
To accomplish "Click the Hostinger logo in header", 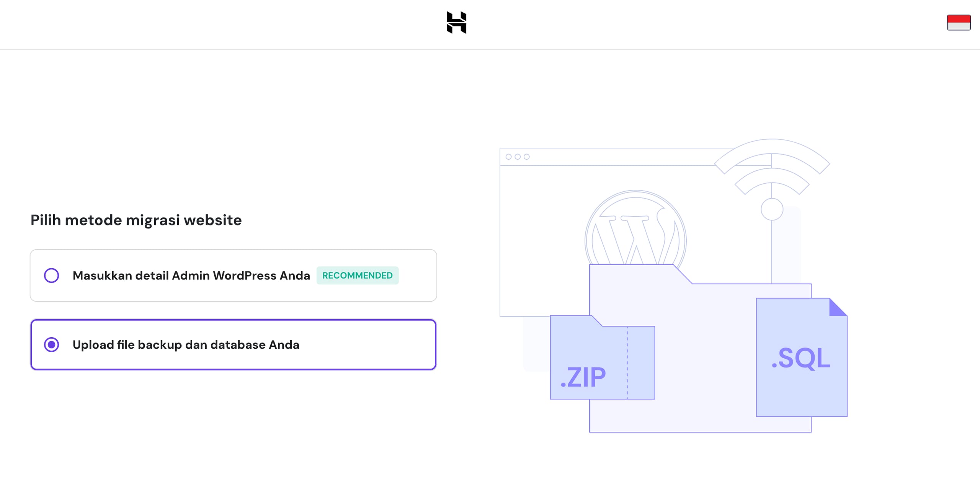I will (456, 23).
